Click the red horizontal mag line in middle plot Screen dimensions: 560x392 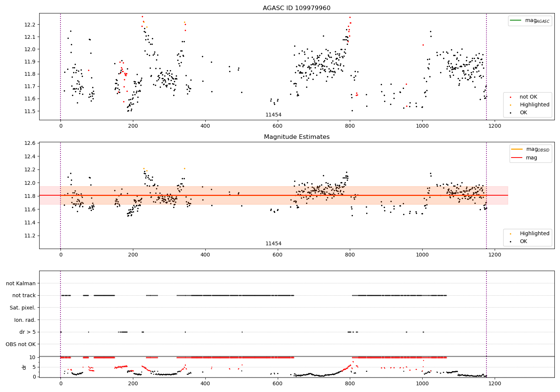point(273,195)
